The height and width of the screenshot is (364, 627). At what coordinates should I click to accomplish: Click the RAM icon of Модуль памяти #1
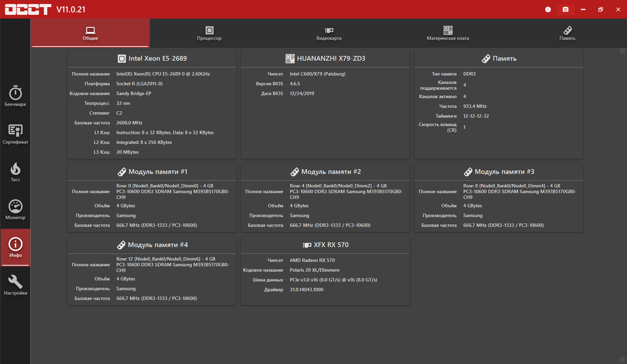click(x=122, y=172)
